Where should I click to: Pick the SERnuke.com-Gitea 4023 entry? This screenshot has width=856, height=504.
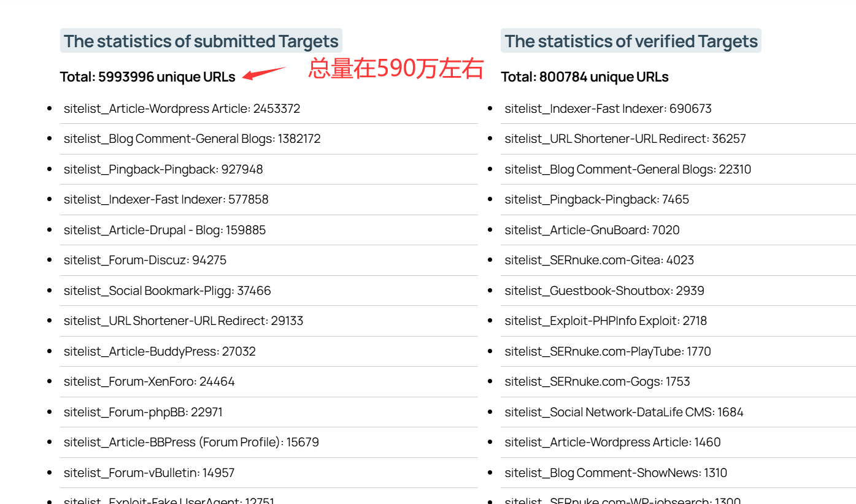[599, 261]
